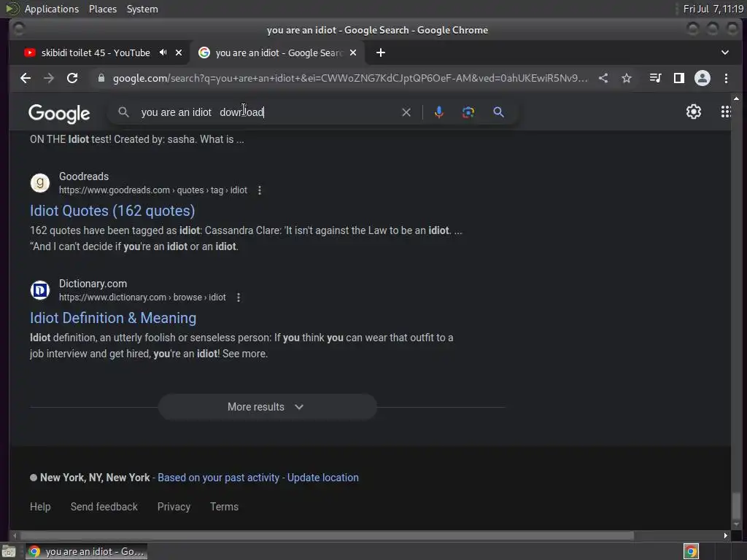Submit search with blue magnifier button
This screenshot has width=747, height=560.
(498, 112)
